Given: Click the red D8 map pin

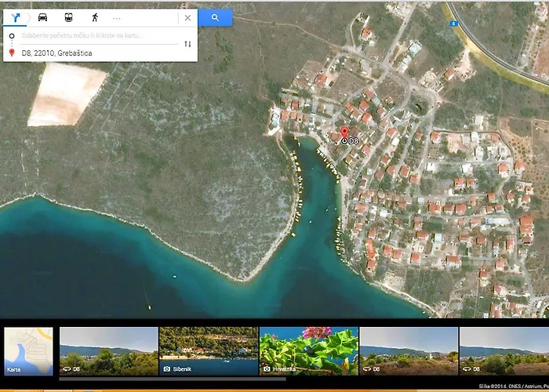Looking at the screenshot, I should click(x=344, y=132).
